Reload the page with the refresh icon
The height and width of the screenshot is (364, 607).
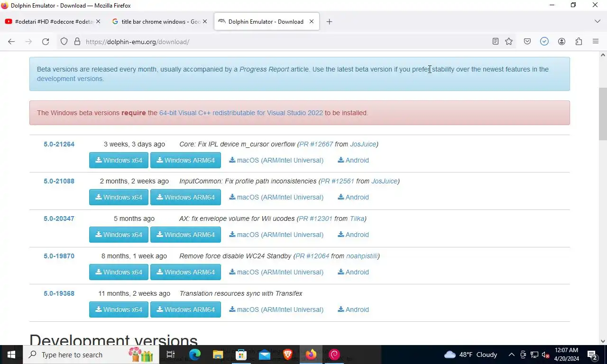[46, 42]
